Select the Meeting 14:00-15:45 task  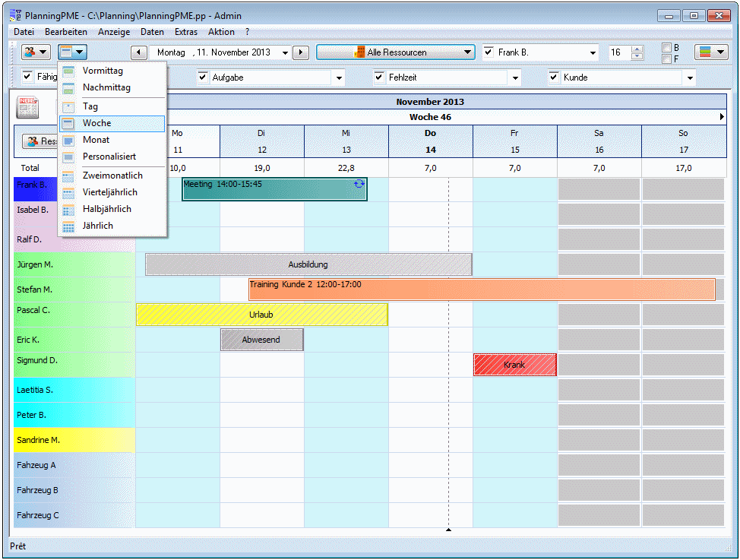[275, 189]
